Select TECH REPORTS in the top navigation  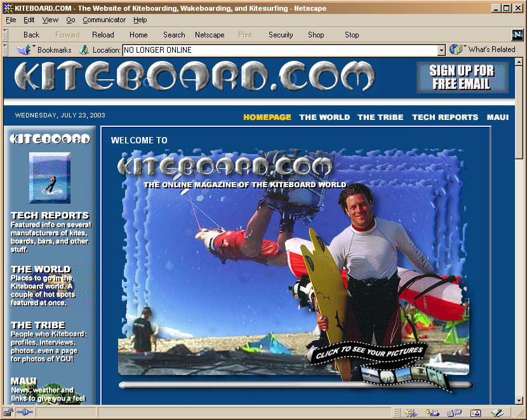tap(445, 117)
